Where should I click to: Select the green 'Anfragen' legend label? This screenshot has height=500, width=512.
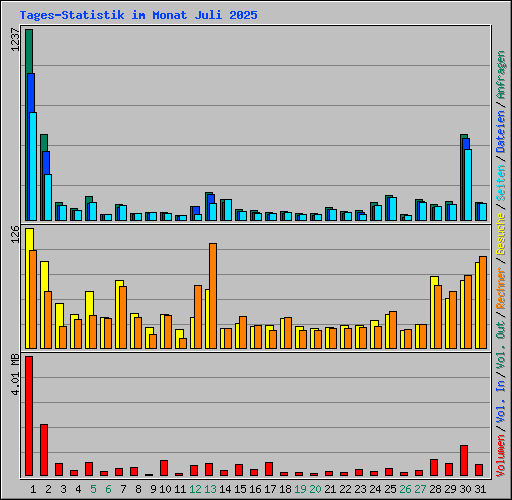[501, 75]
